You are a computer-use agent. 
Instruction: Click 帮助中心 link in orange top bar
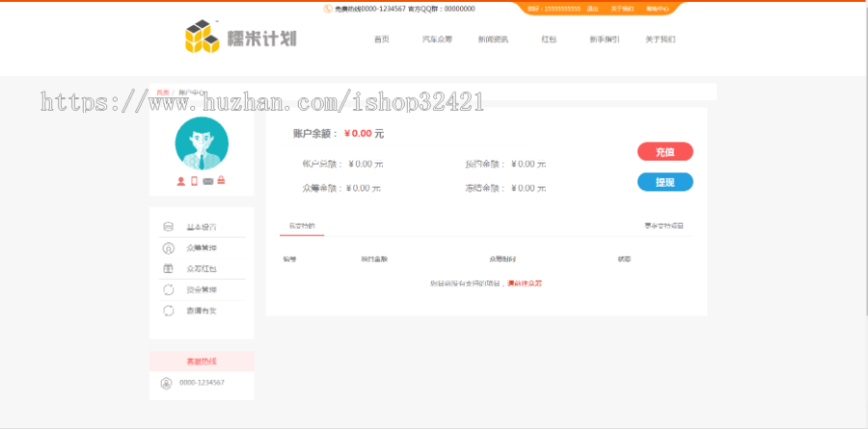pyautogui.click(x=658, y=9)
